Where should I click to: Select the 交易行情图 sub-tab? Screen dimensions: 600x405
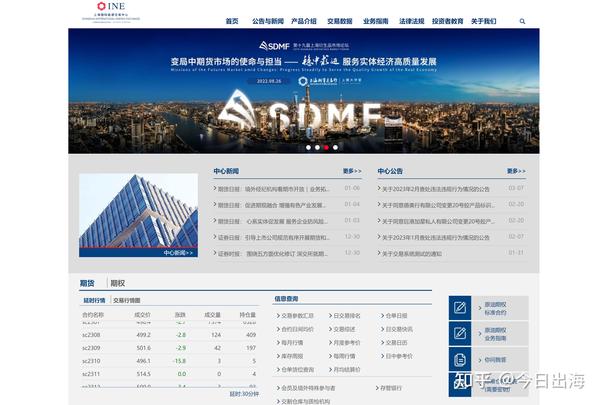point(127,300)
